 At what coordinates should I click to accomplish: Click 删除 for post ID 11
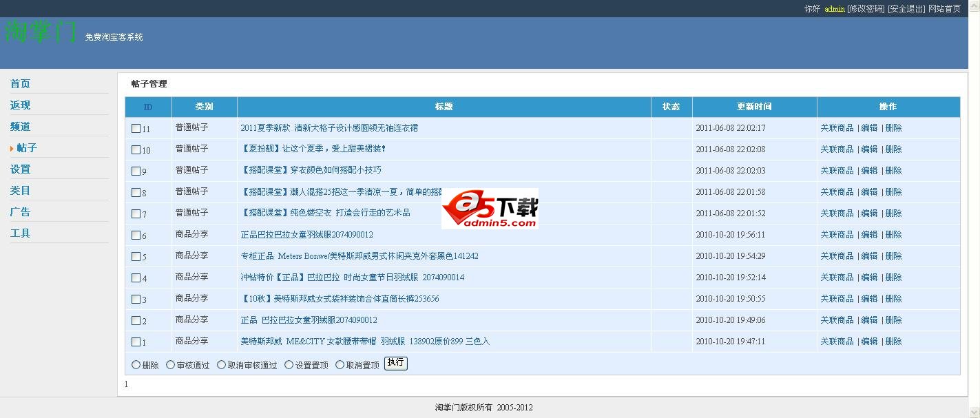(x=893, y=128)
